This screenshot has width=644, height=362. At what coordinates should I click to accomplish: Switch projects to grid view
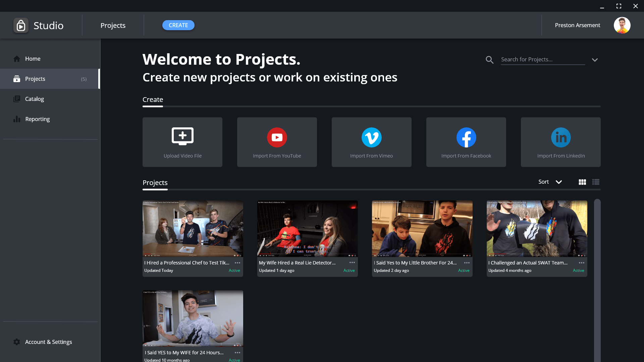tap(582, 182)
